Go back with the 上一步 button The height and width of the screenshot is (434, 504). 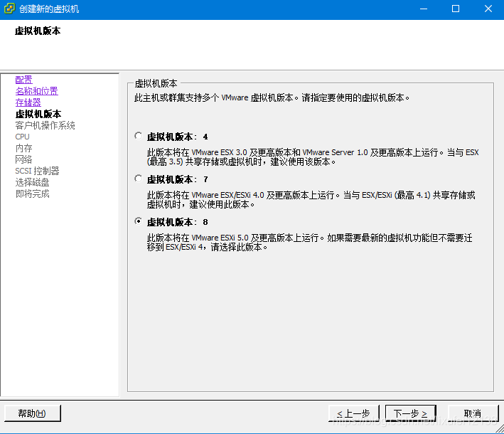click(x=354, y=413)
